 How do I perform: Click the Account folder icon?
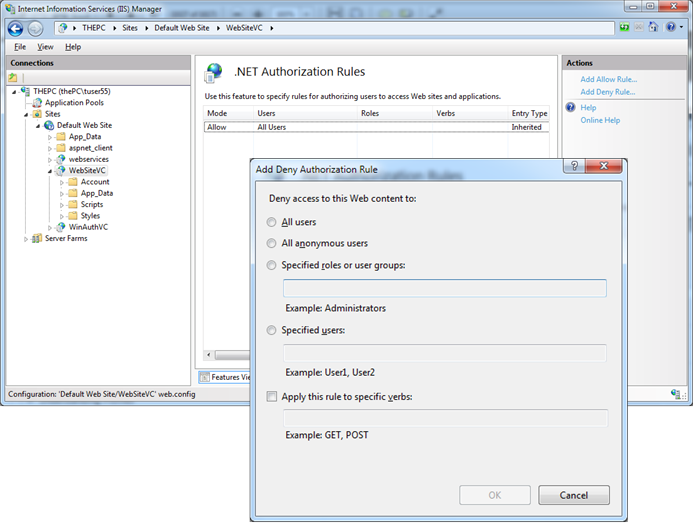(x=73, y=182)
